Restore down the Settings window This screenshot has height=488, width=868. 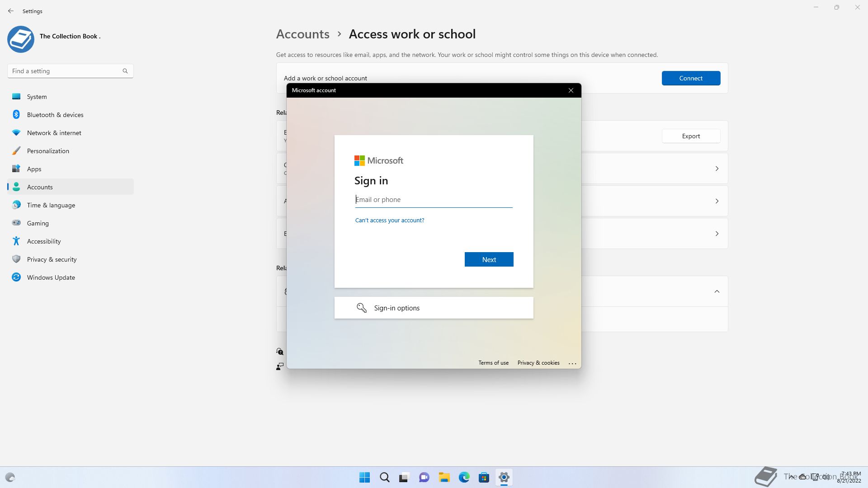click(x=837, y=7)
